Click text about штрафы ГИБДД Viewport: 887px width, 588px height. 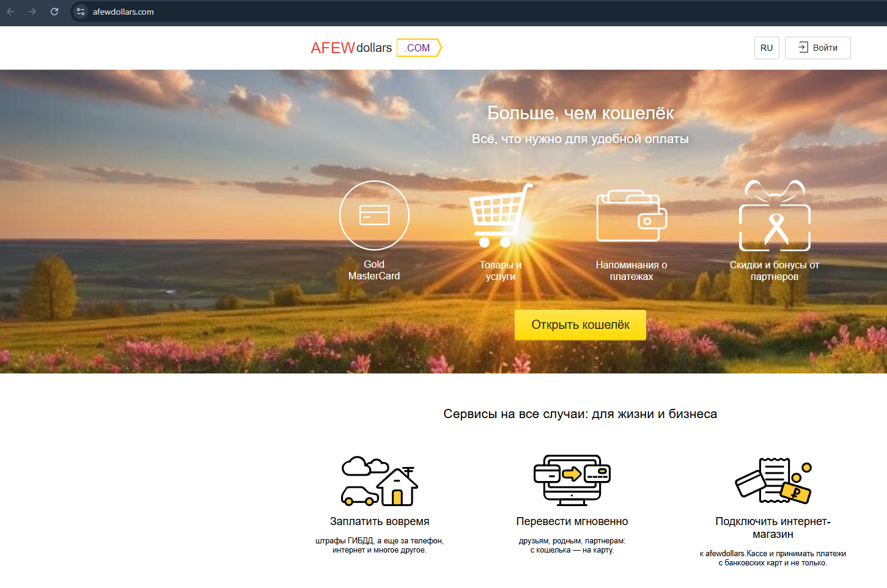click(x=380, y=545)
